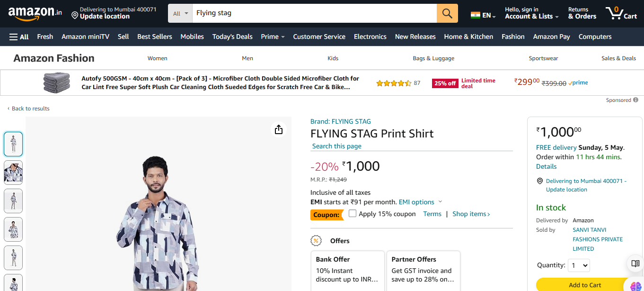
Task: Open the All hamburger menu
Action: pyautogui.click(x=19, y=36)
